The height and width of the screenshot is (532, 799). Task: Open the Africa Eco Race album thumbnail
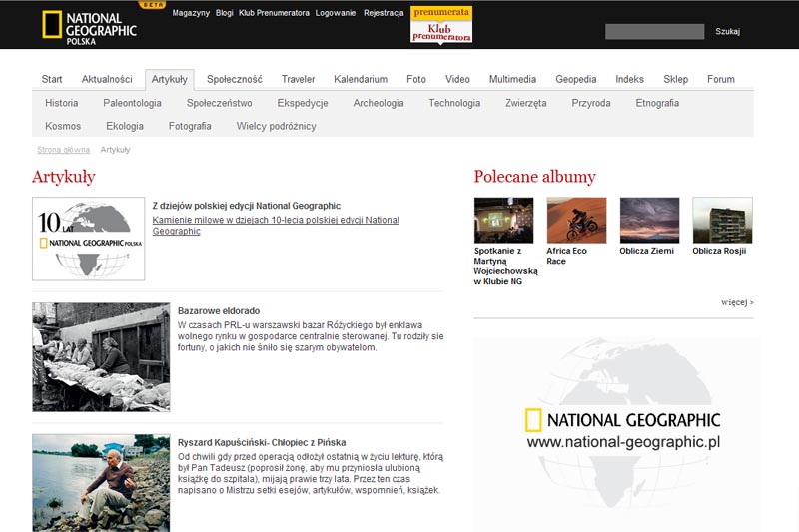[577, 220]
